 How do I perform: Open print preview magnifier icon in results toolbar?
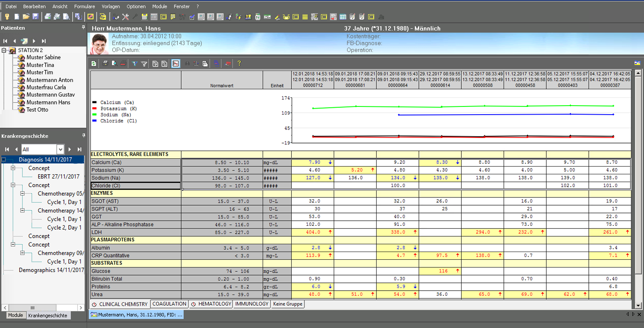(114, 64)
